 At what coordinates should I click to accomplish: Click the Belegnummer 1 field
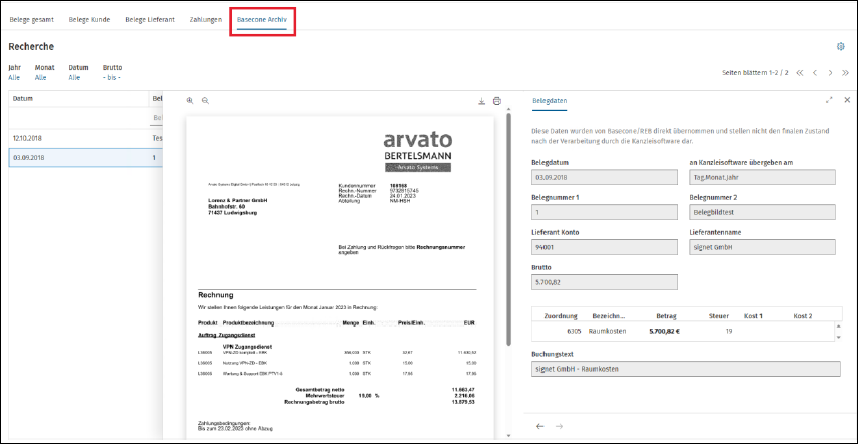pos(604,212)
